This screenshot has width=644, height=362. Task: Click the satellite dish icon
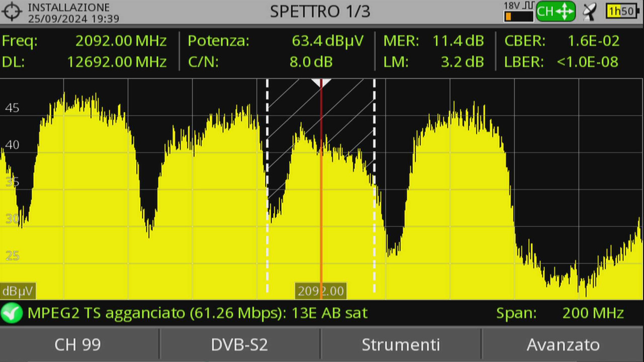590,12
